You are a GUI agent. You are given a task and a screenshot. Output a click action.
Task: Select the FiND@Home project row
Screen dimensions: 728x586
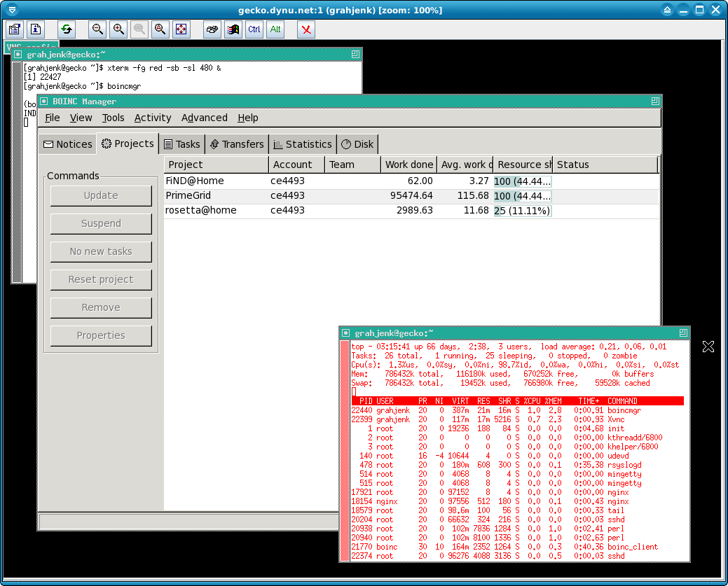coord(411,181)
